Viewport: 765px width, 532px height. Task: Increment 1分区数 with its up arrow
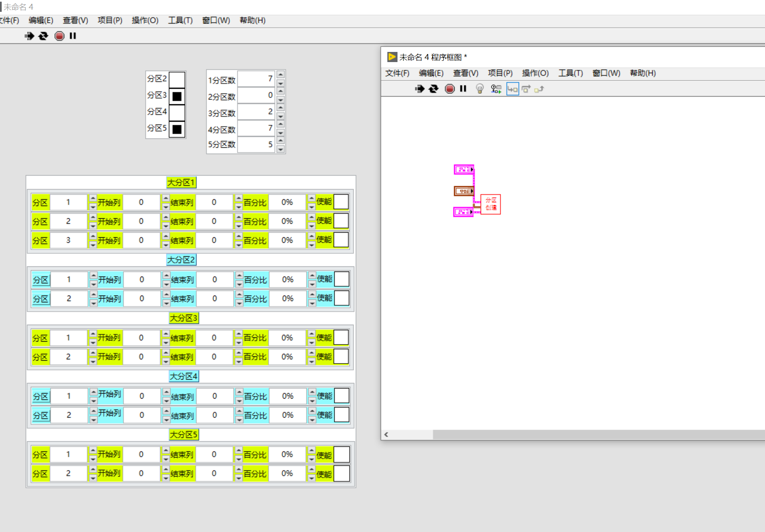280,75
